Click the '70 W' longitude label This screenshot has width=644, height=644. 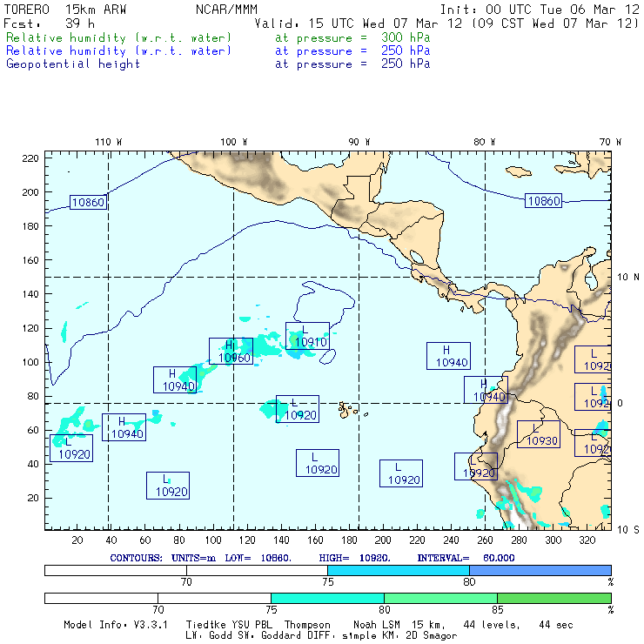(x=610, y=142)
